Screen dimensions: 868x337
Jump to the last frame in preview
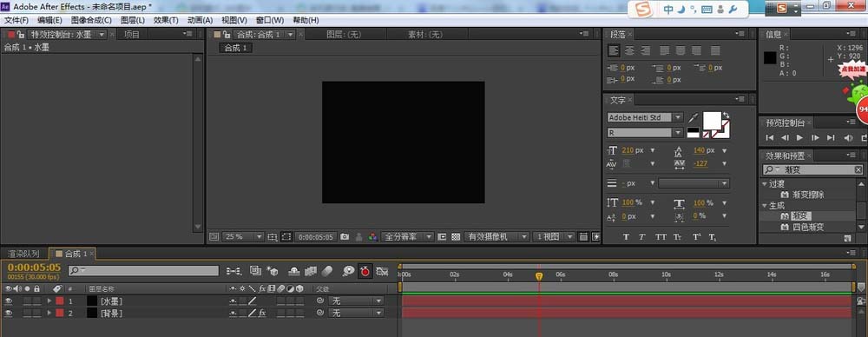tap(831, 137)
